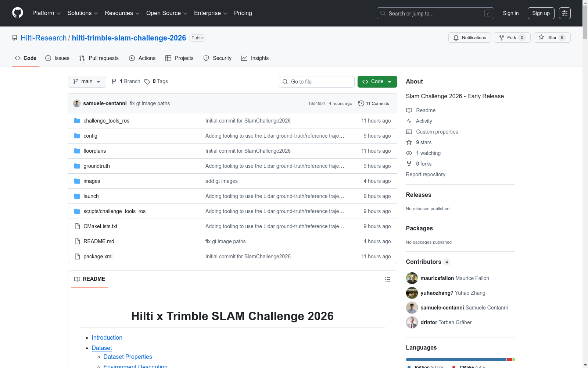588x368 pixels.
Task: Click the scripts/challenge_tools_ros folder icon
Action: (x=77, y=211)
